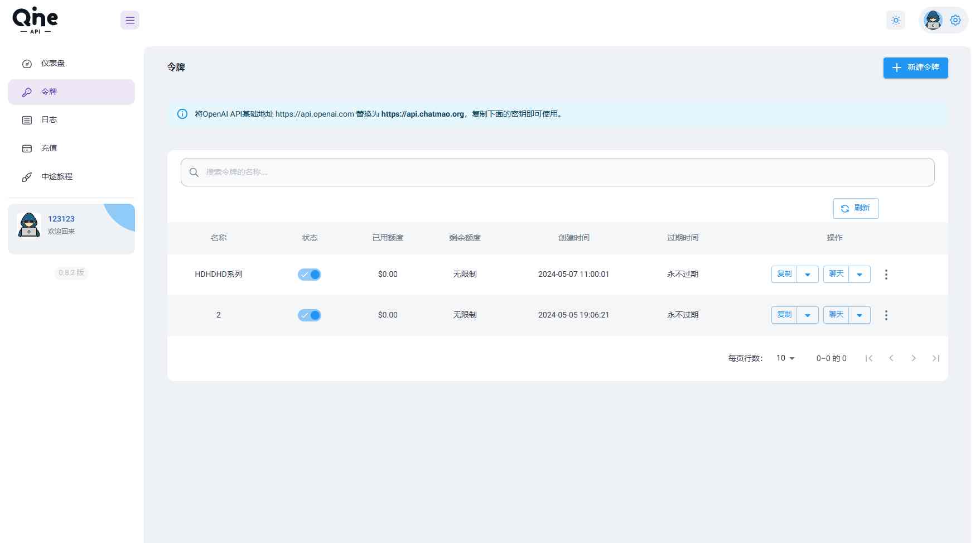Toggle the status switch for token 2
The width and height of the screenshot is (980, 543).
[x=310, y=315]
